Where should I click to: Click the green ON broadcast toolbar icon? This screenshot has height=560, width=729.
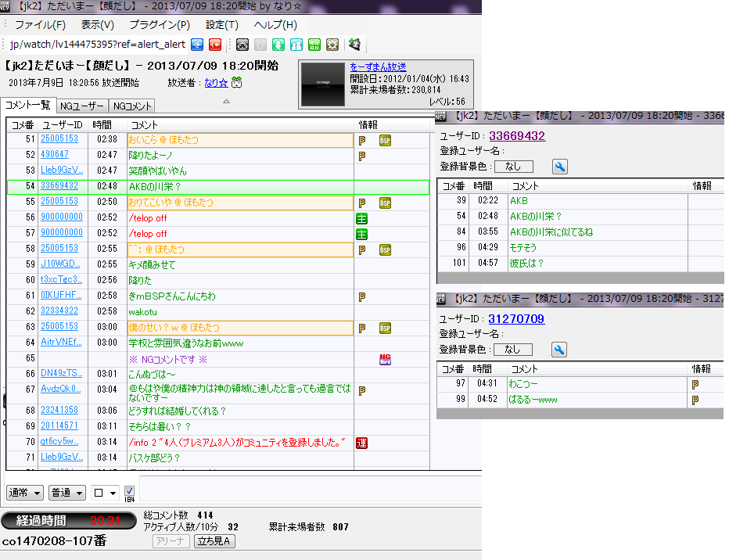tap(314, 45)
